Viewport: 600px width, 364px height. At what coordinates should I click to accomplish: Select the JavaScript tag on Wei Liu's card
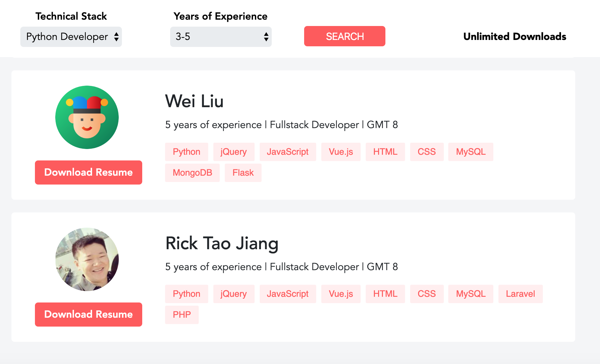pyautogui.click(x=288, y=152)
